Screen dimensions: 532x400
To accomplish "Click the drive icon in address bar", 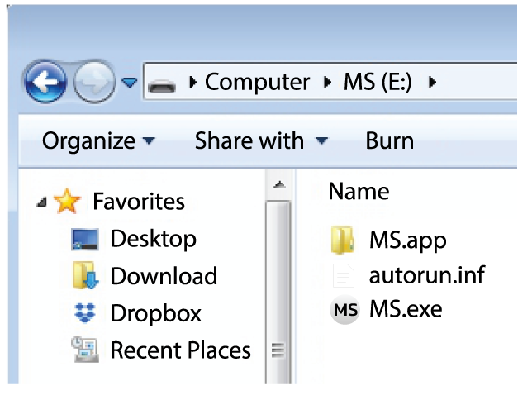I will tap(162, 85).
